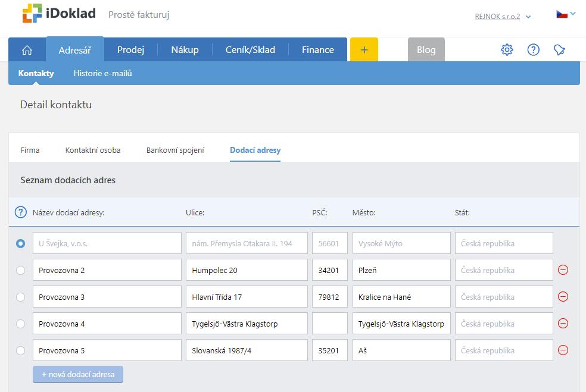Select the Provozovna 5 radio button
Viewport: 586px width, 392px height.
click(21, 350)
